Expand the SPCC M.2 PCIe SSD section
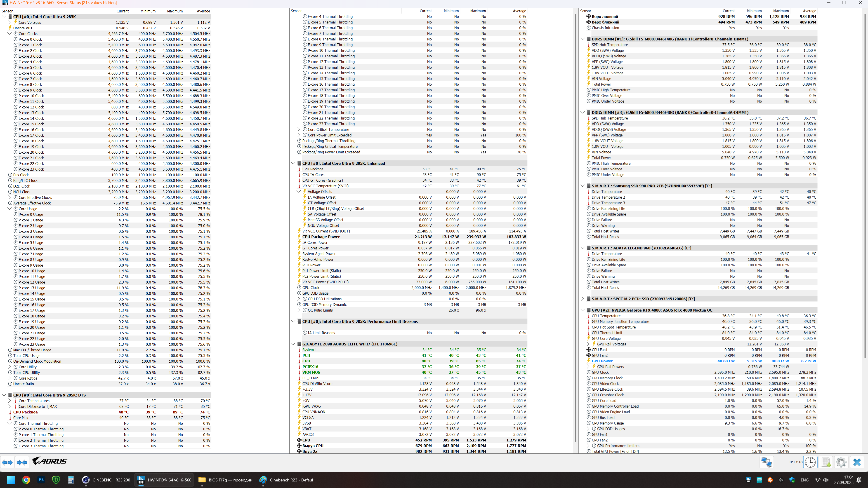The image size is (868, 488). (583, 299)
